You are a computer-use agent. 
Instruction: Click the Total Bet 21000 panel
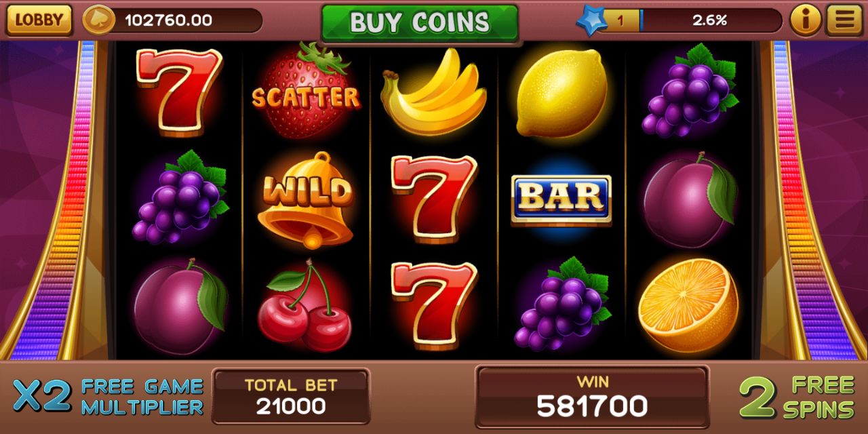[x=291, y=397]
